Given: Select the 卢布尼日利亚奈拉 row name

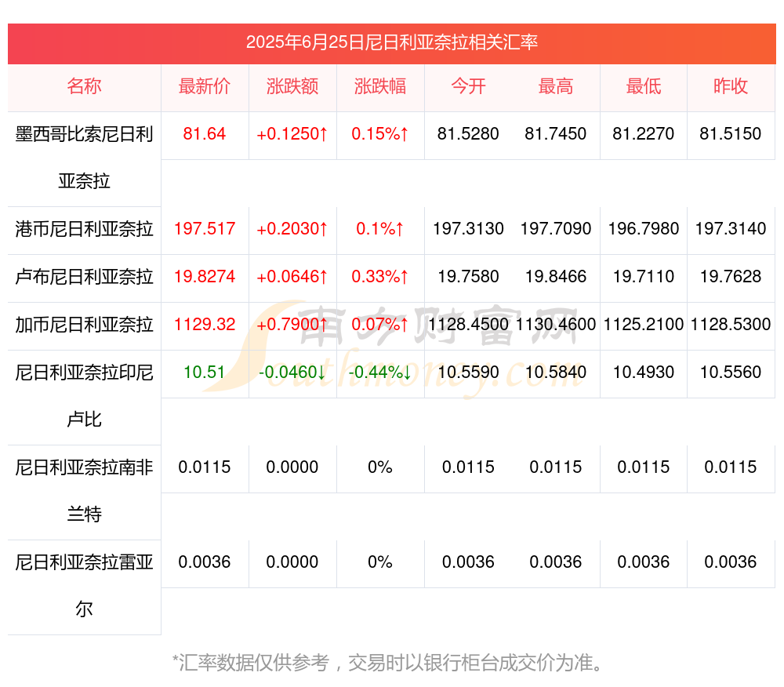Looking at the screenshot, I should coord(84,277).
